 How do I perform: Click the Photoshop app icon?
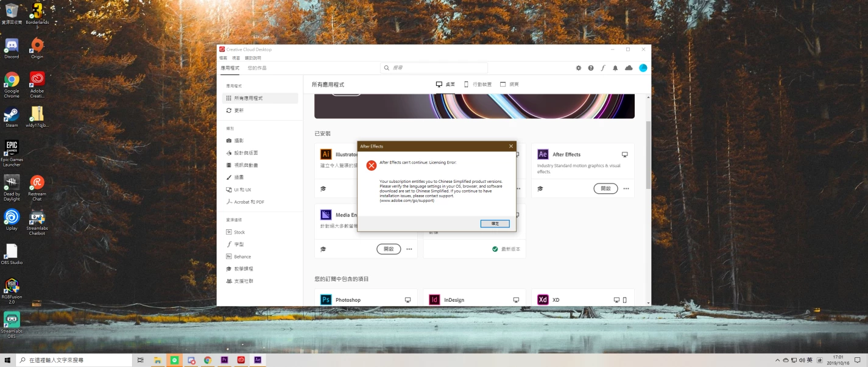[x=326, y=299]
